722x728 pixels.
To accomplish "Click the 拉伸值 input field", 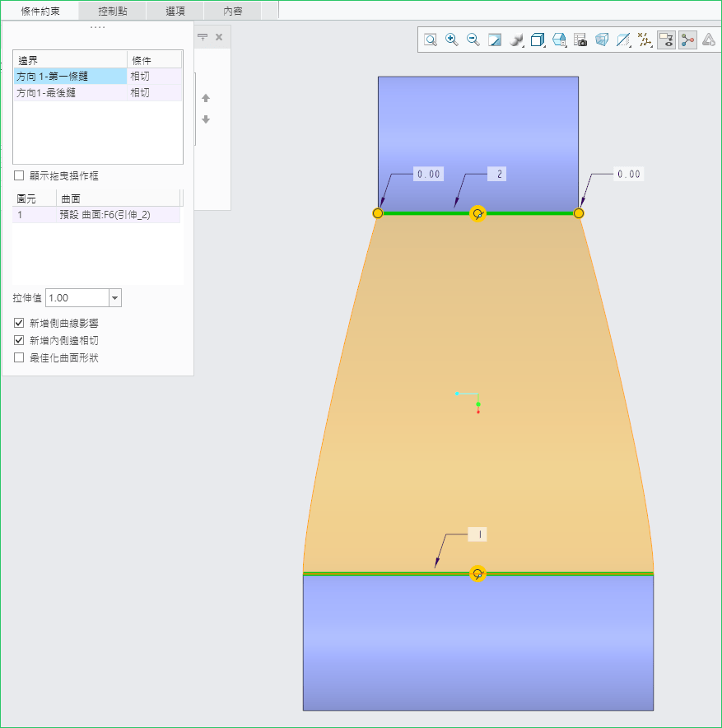I will tap(76, 298).
